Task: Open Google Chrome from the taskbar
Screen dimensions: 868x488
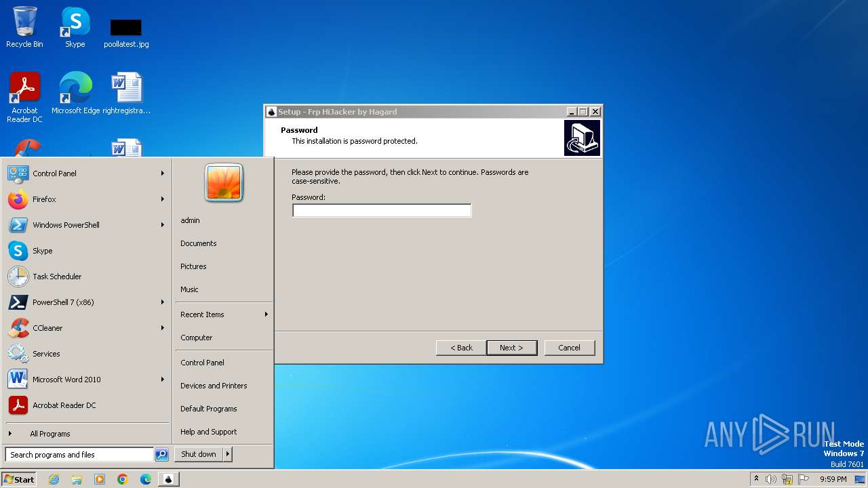Action: point(123,479)
